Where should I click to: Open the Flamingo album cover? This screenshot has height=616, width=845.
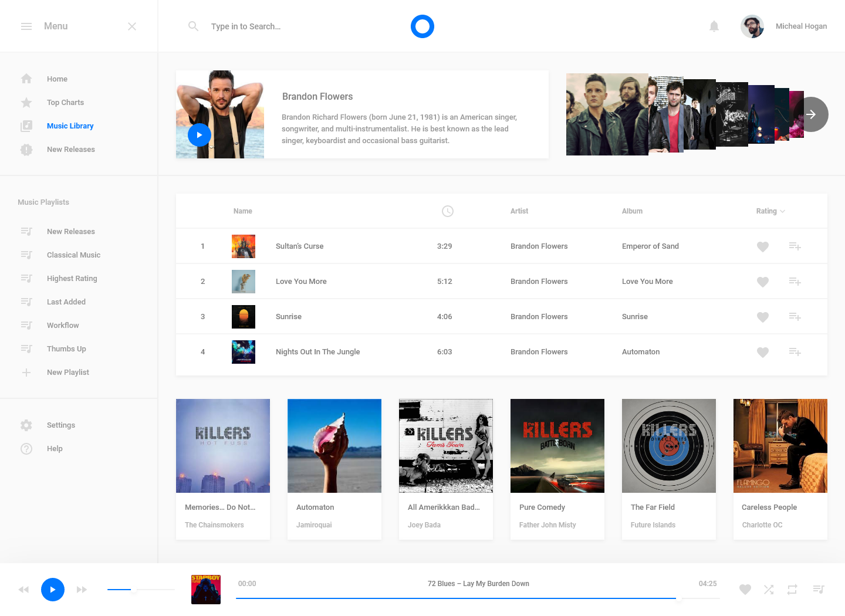tap(780, 446)
